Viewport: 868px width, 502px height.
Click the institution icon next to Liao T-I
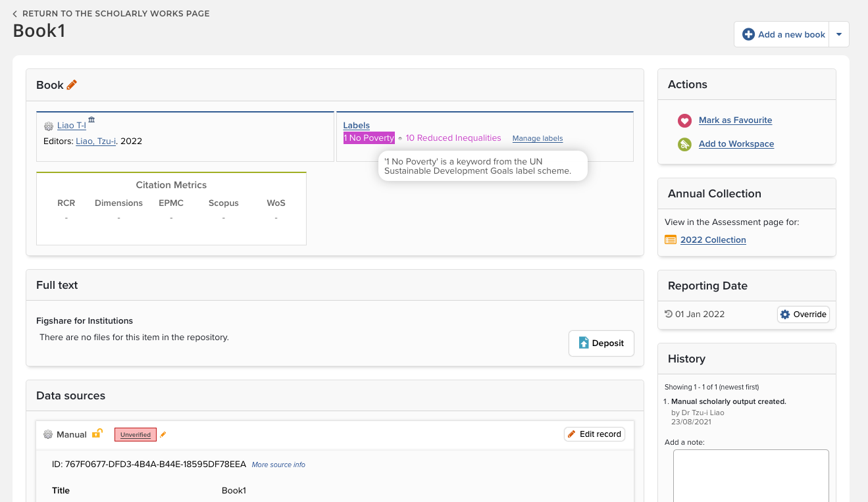pos(91,120)
